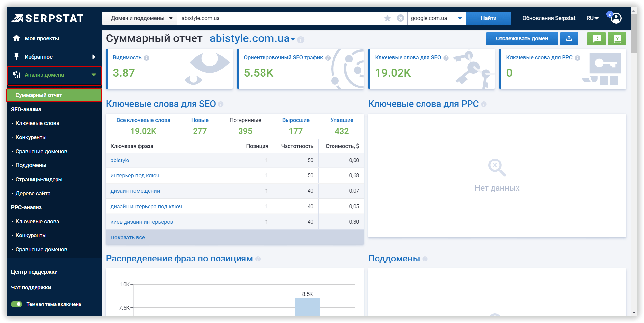This screenshot has height=323, width=644.
Task: Open Страницы-лидеры in the sidebar
Action: tap(39, 180)
